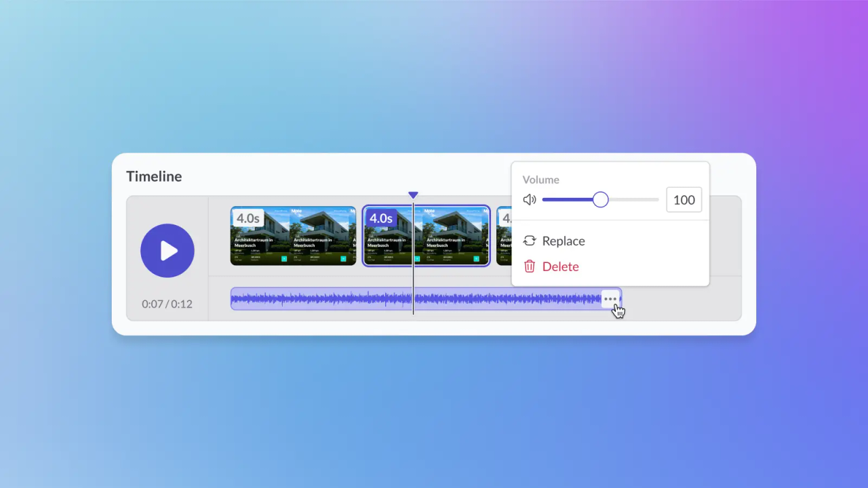Click the red trash can icon

point(530,266)
